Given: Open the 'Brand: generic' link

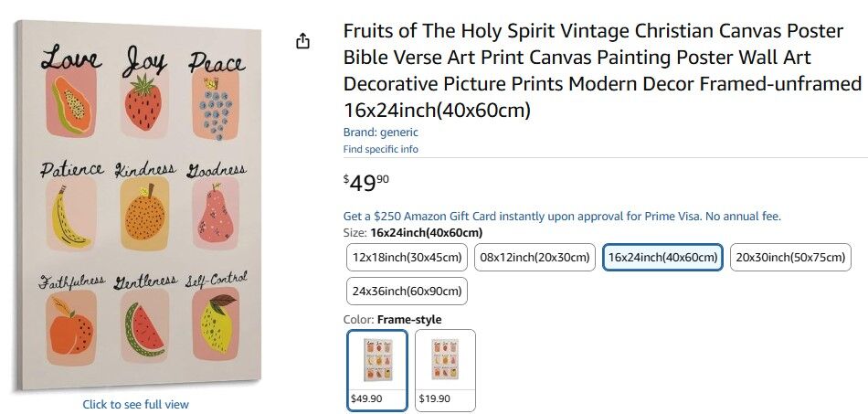Looking at the screenshot, I should (x=380, y=133).
